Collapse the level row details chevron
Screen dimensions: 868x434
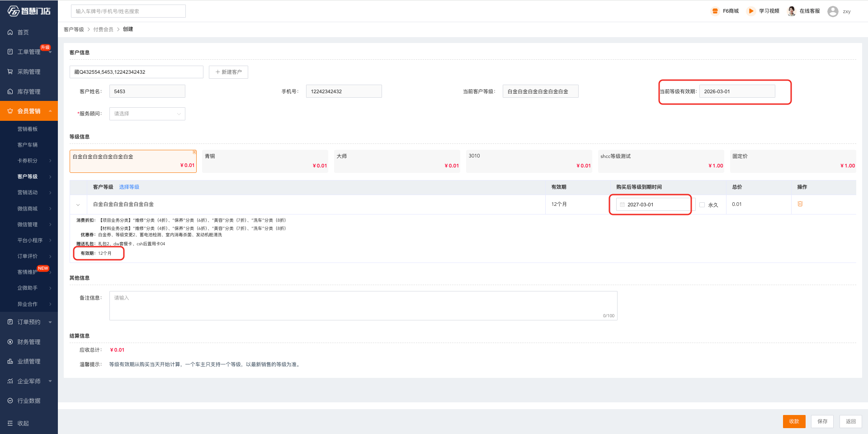pyautogui.click(x=78, y=205)
